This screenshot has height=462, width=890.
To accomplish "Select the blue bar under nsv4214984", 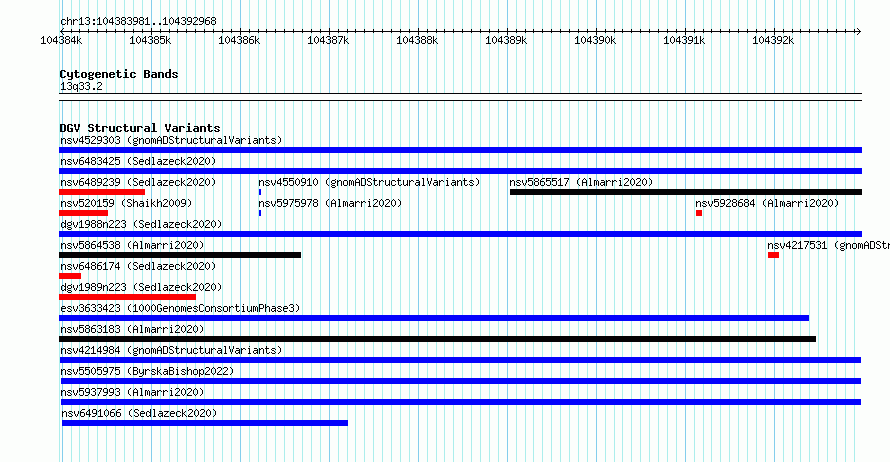I will (x=460, y=360).
